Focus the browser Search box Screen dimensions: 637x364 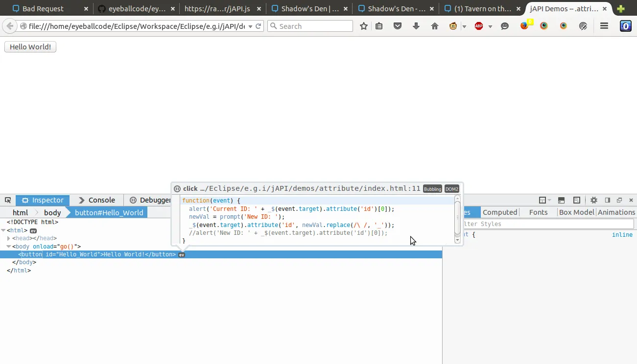click(x=310, y=26)
